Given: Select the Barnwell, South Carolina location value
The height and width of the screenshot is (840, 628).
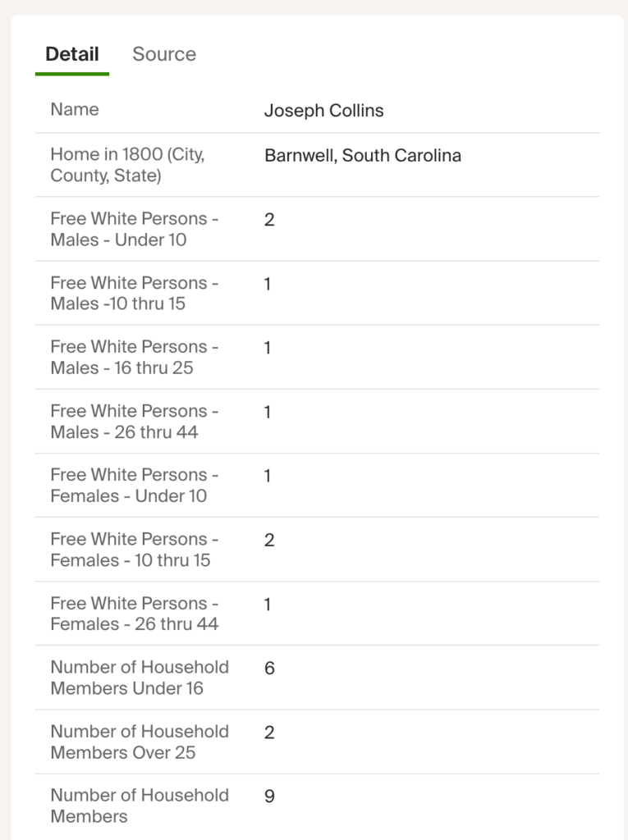Looking at the screenshot, I should coord(362,155).
